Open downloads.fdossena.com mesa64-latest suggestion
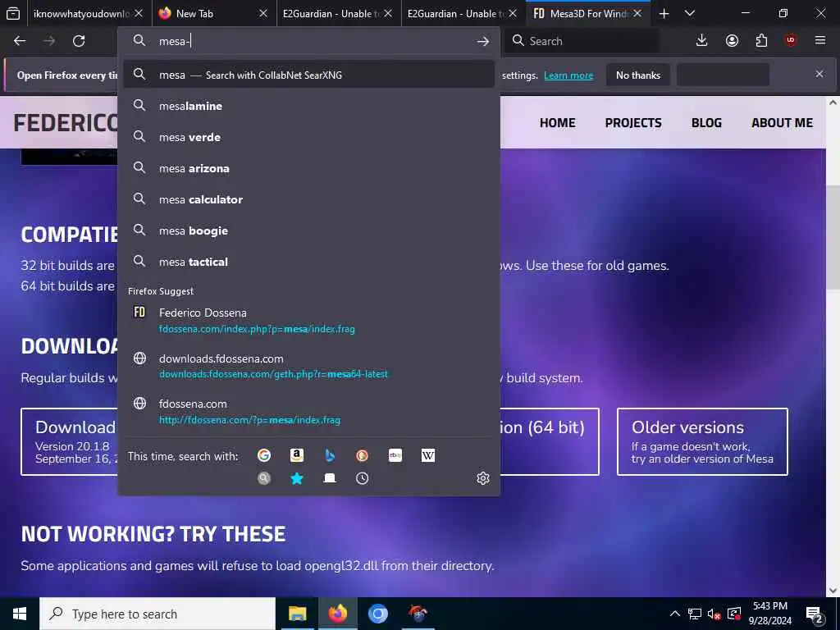This screenshot has width=840, height=630. (308, 366)
